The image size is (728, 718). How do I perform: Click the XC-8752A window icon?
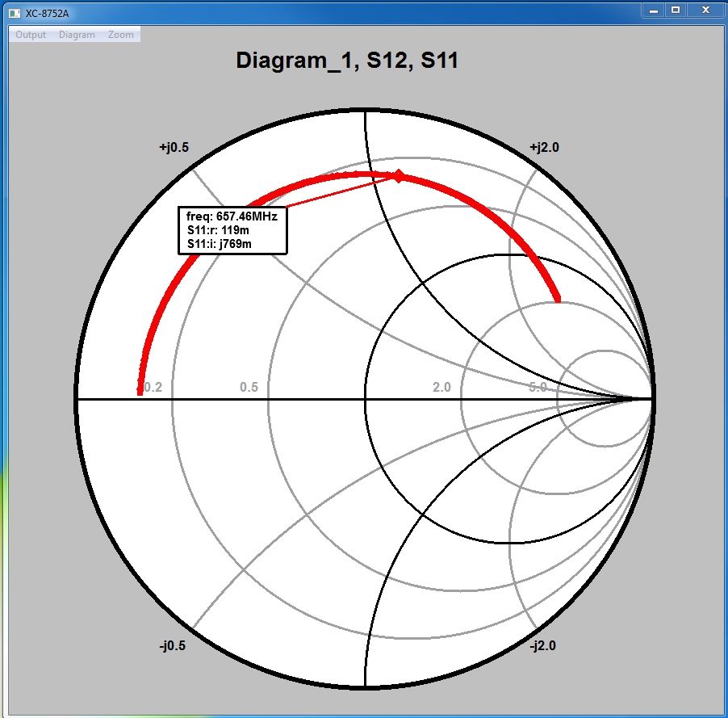(x=15, y=13)
